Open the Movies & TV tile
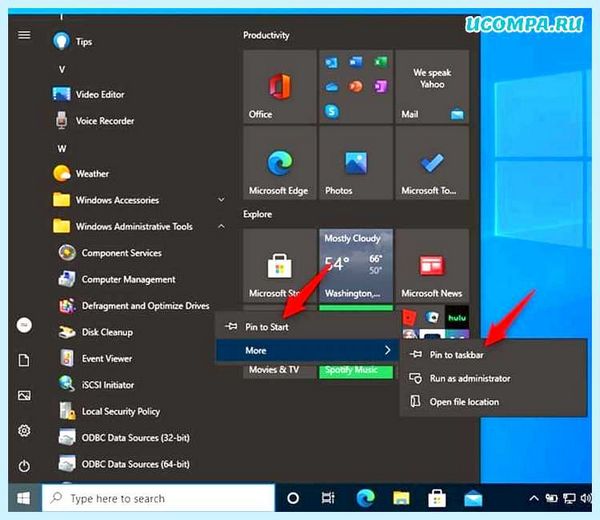 [280, 371]
